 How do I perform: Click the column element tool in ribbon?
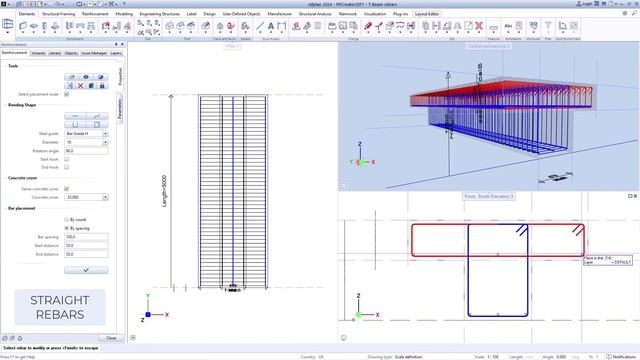[44, 26]
